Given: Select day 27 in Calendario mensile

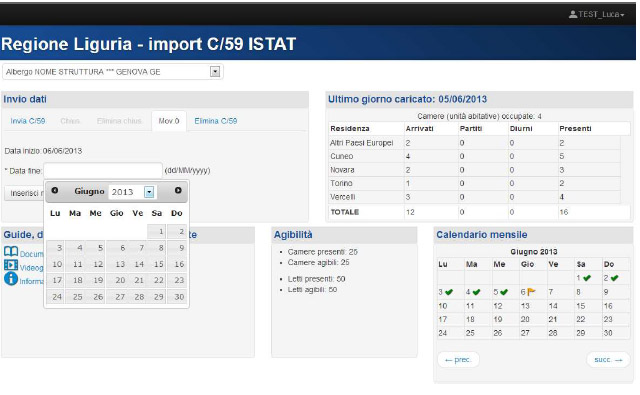Looking at the screenshot, I should [525, 333].
